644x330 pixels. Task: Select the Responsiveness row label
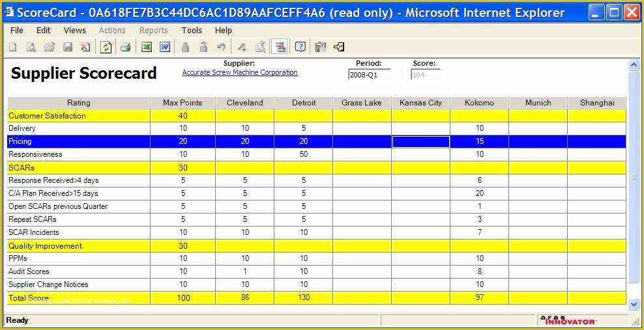[35, 154]
